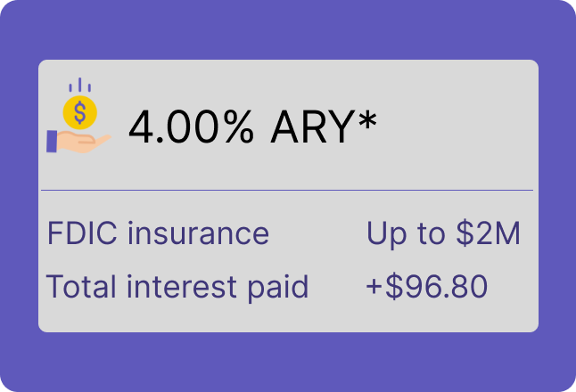Click the word FDIC
Viewport: 576px width, 392px height.
click(x=82, y=233)
